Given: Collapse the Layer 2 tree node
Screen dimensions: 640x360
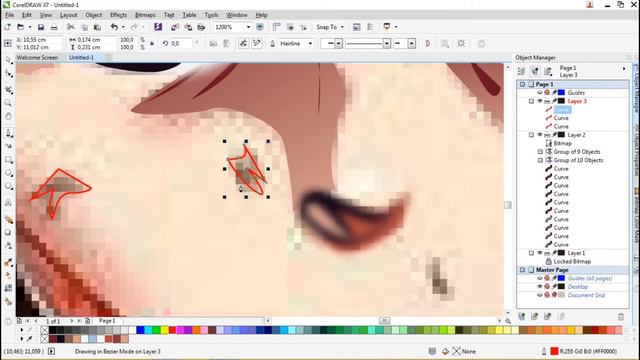Looking at the screenshot, I should [x=531, y=135].
